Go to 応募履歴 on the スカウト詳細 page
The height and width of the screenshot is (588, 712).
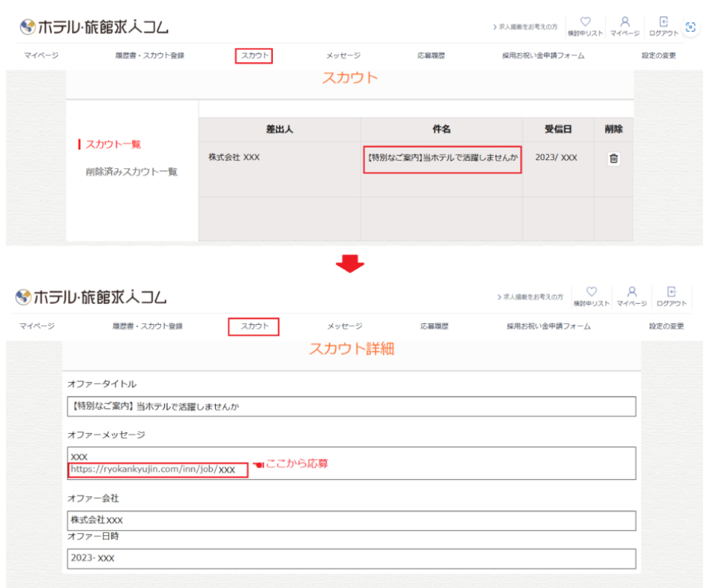(434, 326)
